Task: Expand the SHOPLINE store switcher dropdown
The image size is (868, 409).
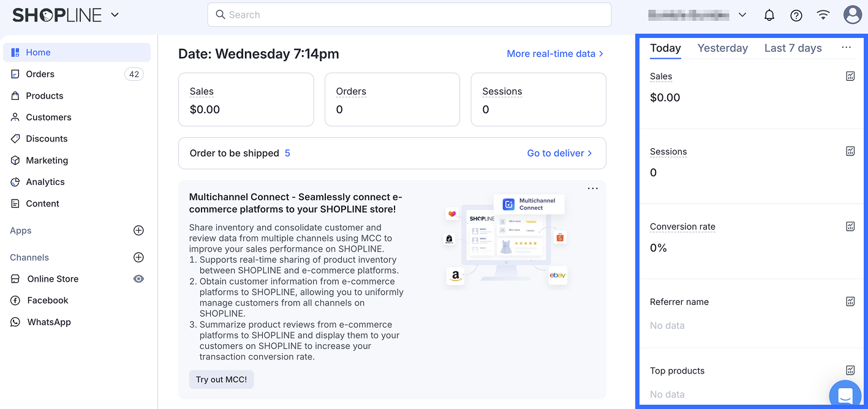Action: click(115, 15)
